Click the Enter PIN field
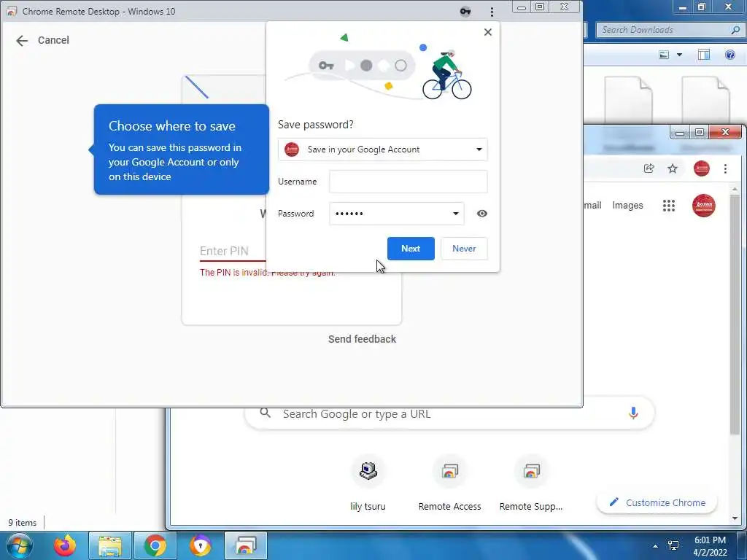The width and height of the screenshot is (747, 560). 233,251
